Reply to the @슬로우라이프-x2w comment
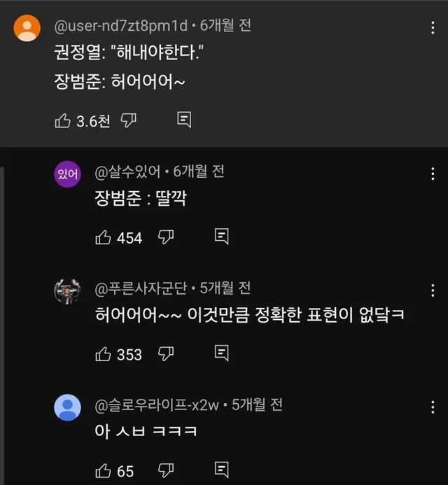This screenshot has width=448, height=485. [221, 469]
